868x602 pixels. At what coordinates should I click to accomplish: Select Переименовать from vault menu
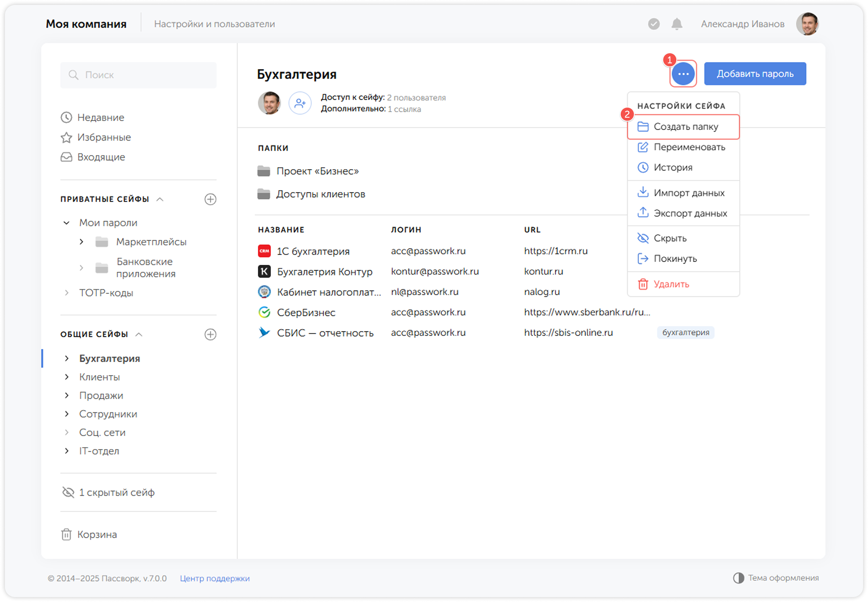click(683, 147)
